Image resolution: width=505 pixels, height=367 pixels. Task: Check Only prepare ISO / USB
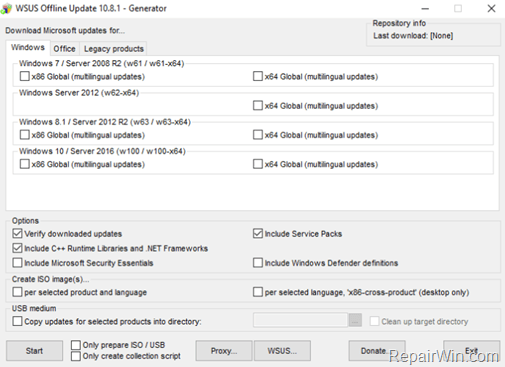pyautogui.click(x=76, y=345)
